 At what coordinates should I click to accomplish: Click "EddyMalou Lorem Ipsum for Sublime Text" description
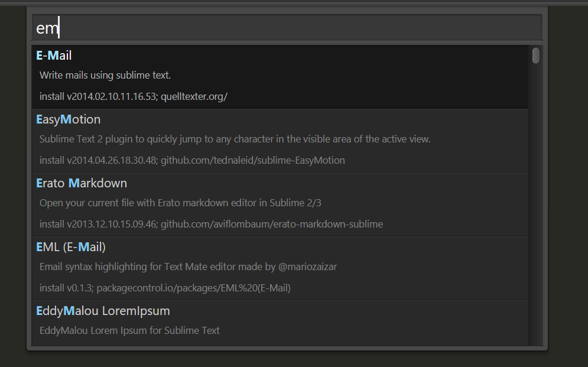pos(129,330)
